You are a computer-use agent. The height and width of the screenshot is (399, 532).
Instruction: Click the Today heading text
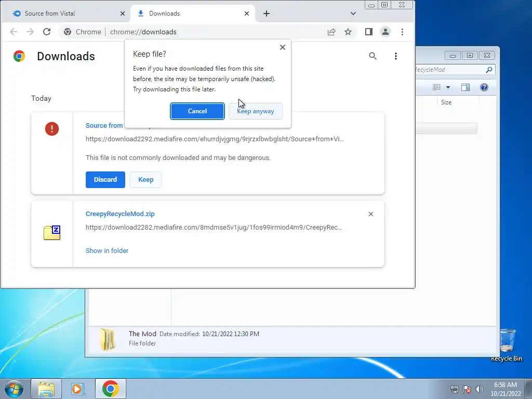tap(41, 98)
